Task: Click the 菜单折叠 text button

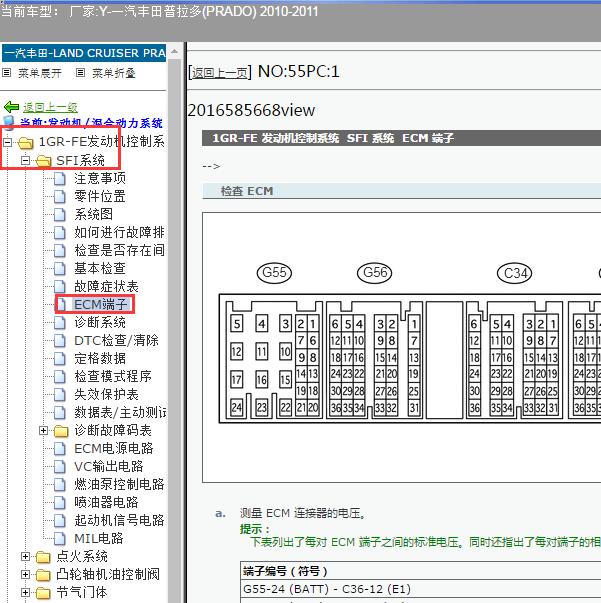Action: pyautogui.click(x=114, y=73)
